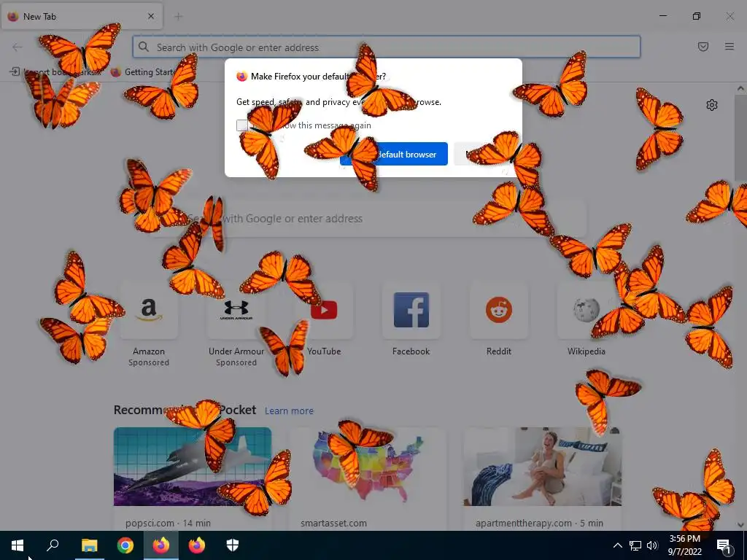Open the notification center icon
This screenshot has width=747, height=560.
pos(724,545)
